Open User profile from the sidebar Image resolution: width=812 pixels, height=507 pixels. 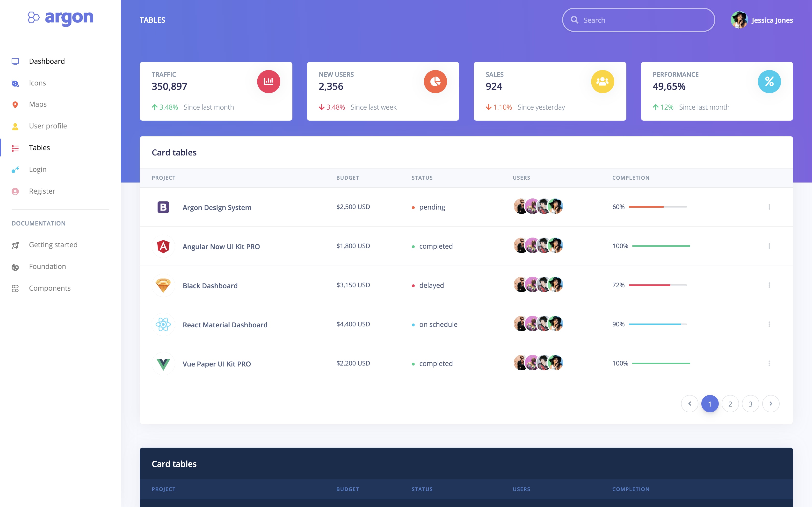pyautogui.click(x=48, y=126)
